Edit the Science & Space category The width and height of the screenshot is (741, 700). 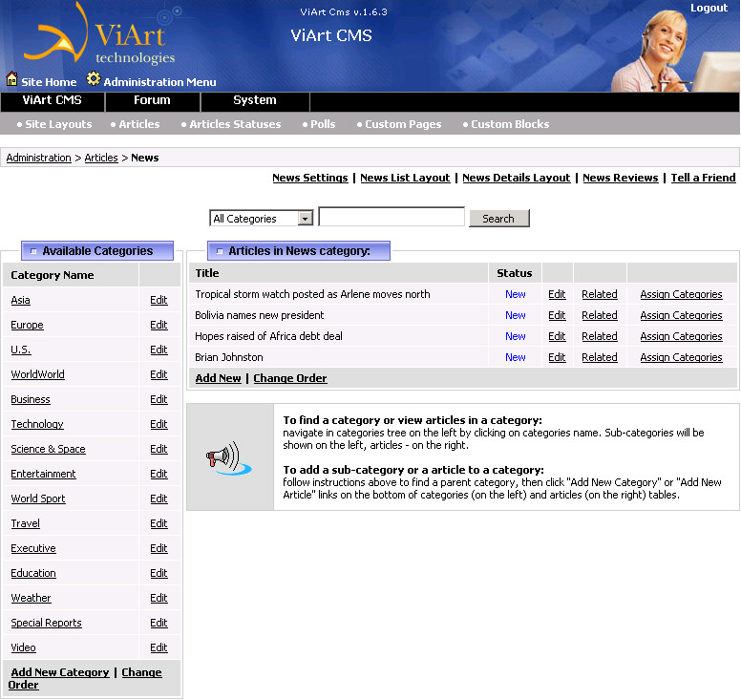(x=159, y=449)
